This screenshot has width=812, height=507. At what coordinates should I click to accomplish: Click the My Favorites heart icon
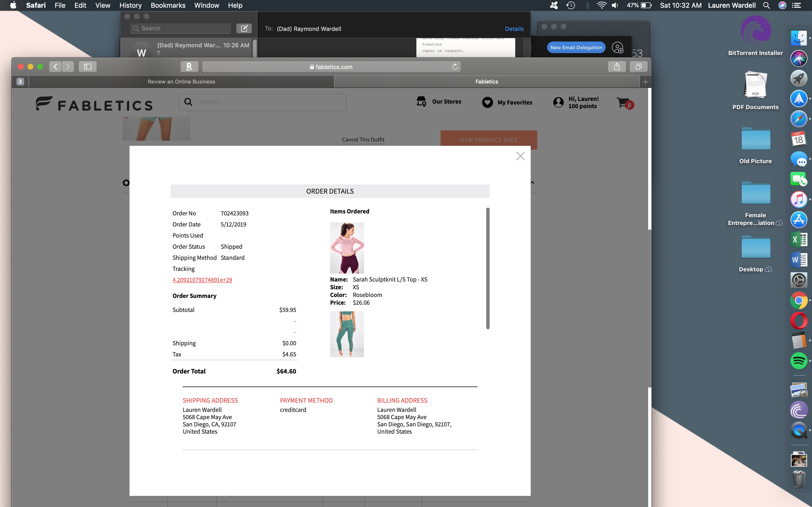pos(487,102)
